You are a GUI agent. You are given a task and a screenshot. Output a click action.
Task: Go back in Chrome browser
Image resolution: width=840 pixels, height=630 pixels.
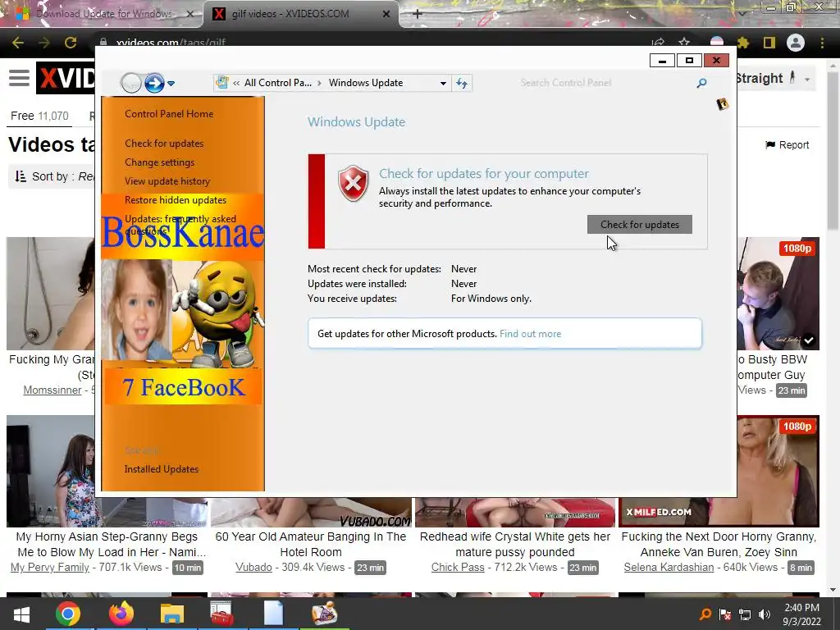coord(18,43)
